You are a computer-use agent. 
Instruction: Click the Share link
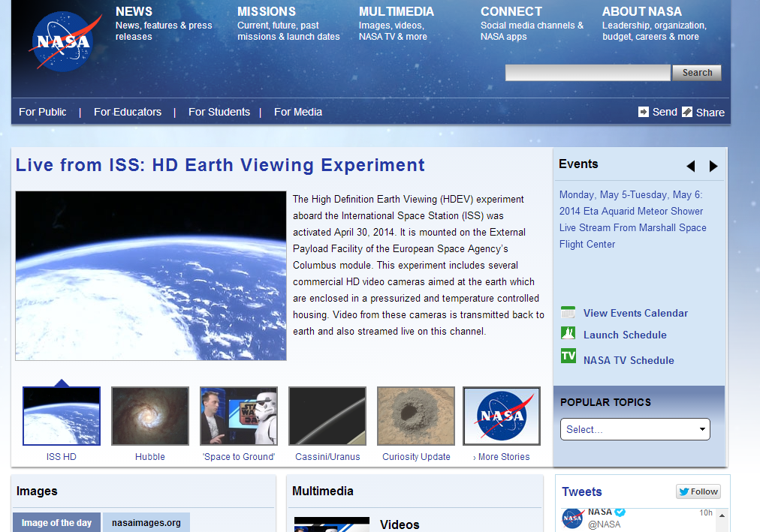[x=710, y=113]
